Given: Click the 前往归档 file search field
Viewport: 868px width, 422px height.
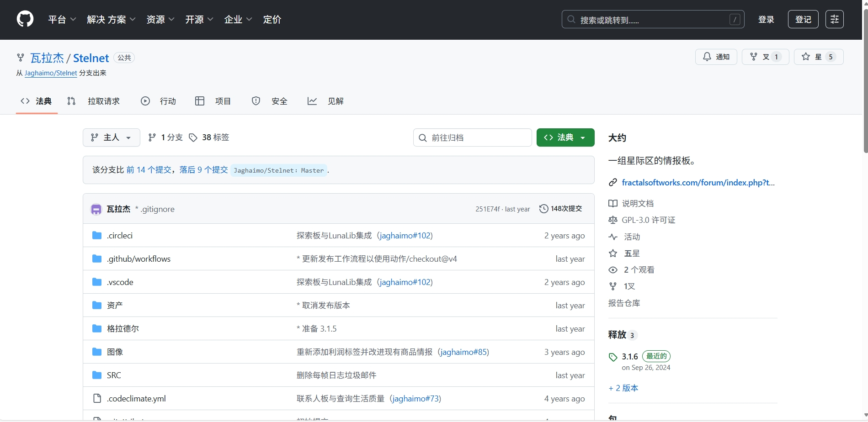Looking at the screenshot, I should [x=478, y=137].
